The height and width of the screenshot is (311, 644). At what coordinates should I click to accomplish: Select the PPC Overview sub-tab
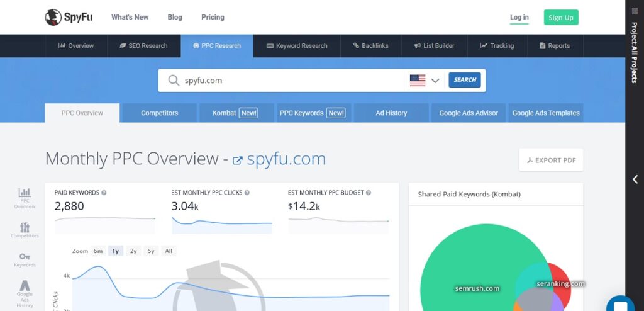point(82,113)
